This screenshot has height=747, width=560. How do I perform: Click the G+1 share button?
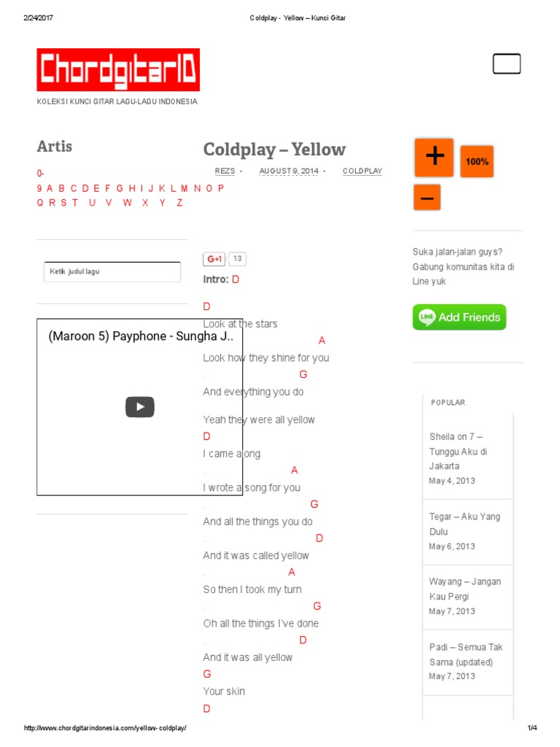(214, 259)
